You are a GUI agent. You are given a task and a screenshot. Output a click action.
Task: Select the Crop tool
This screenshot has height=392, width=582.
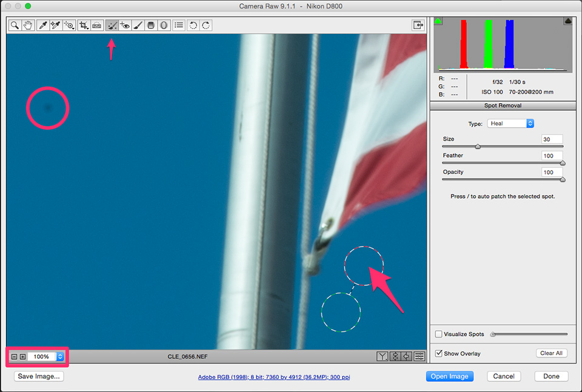point(84,25)
